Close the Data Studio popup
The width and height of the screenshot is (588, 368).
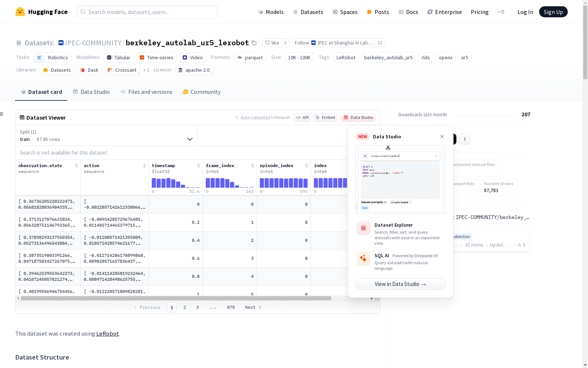pos(442,137)
